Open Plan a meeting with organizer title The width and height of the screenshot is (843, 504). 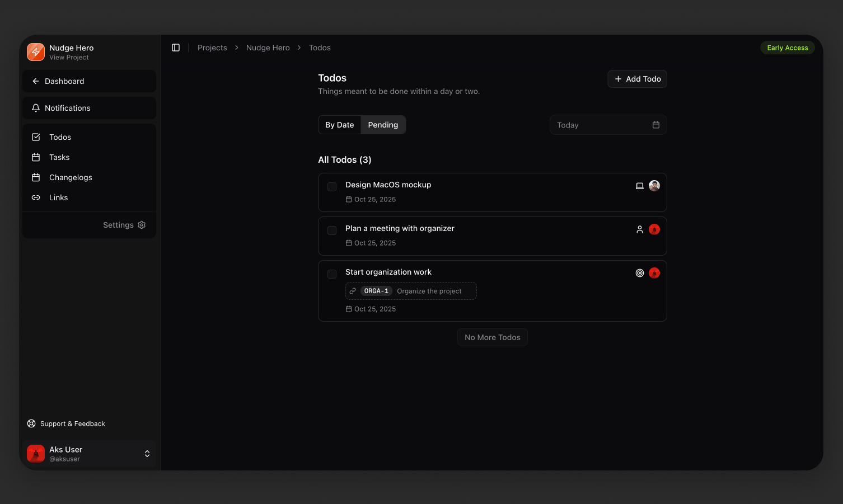(x=400, y=228)
